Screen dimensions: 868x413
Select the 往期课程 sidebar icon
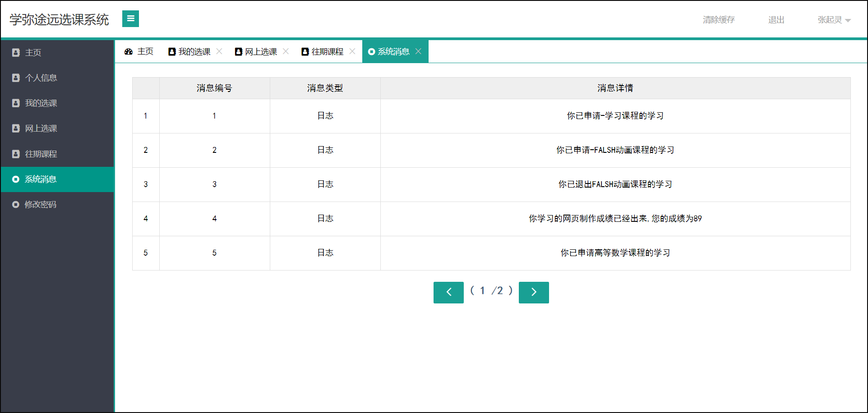[15, 154]
